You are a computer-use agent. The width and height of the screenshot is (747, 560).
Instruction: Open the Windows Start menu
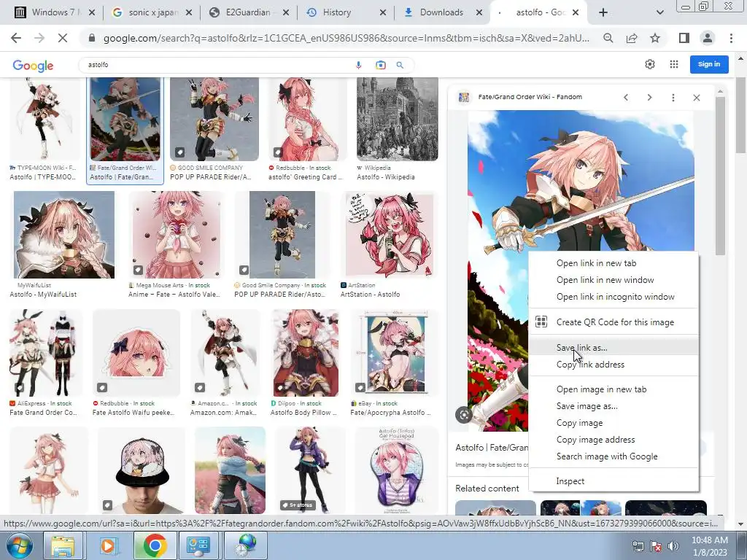tap(19, 545)
